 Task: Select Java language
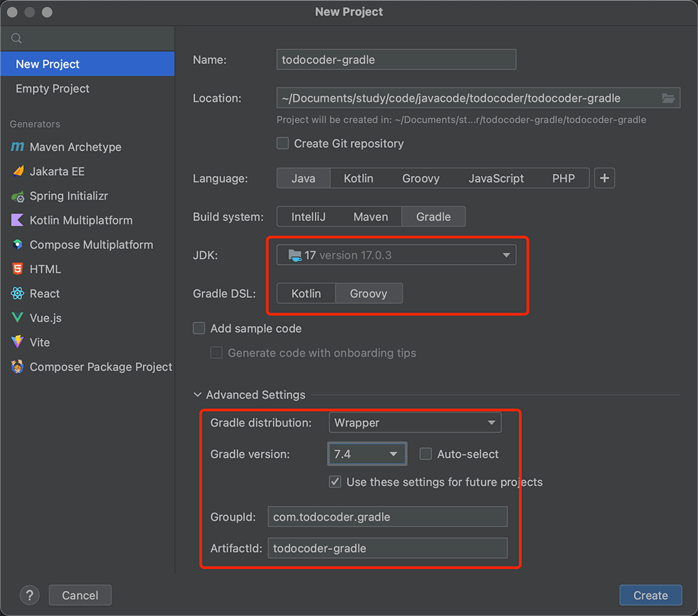[x=304, y=178]
